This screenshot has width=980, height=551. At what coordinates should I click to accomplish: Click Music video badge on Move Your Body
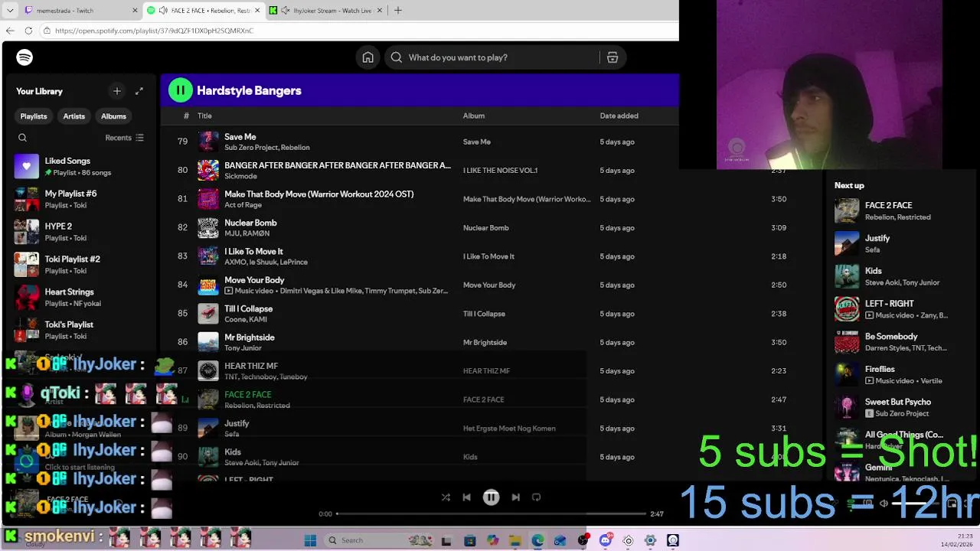pyautogui.click(x=229, y=291)
